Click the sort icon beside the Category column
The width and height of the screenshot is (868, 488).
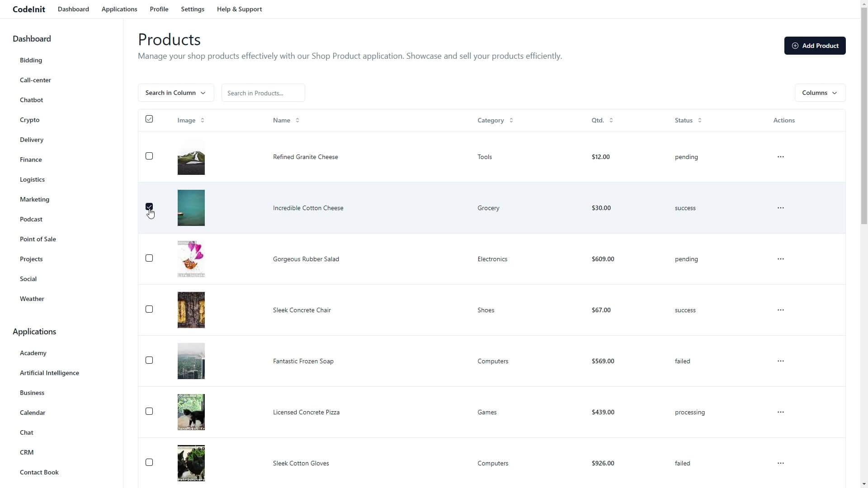click(x=511, y=120)
